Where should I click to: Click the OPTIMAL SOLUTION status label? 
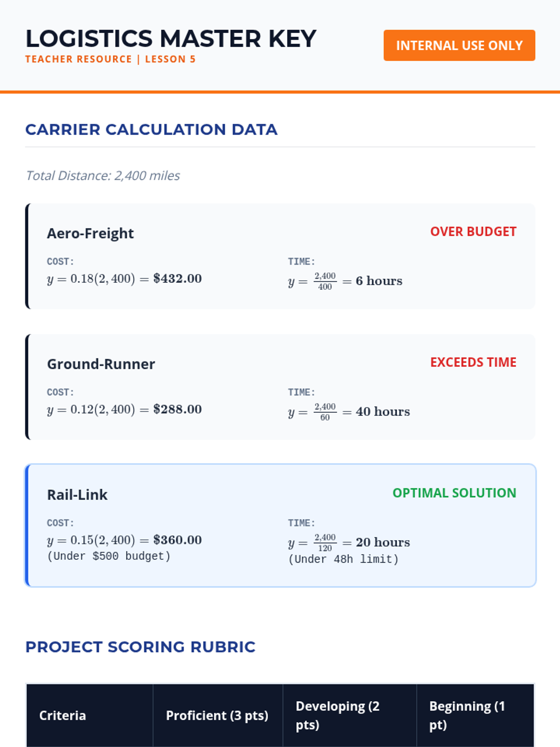pos(454,493)
